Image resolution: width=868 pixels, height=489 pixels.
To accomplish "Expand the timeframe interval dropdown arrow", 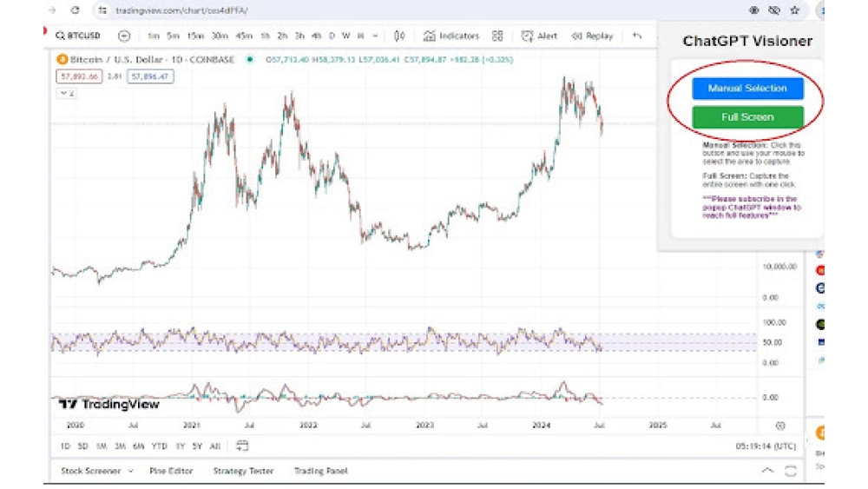I will coord(375,36).
